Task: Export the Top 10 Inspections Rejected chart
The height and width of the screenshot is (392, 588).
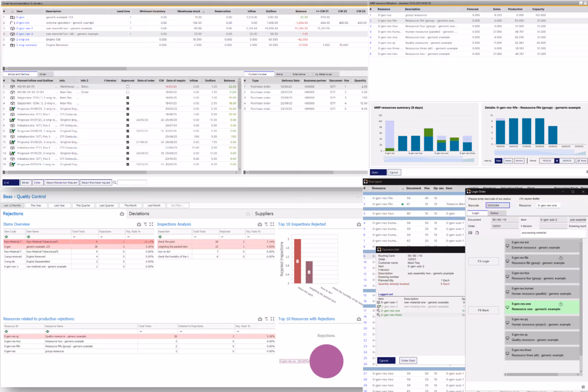Action: [359, 224]
